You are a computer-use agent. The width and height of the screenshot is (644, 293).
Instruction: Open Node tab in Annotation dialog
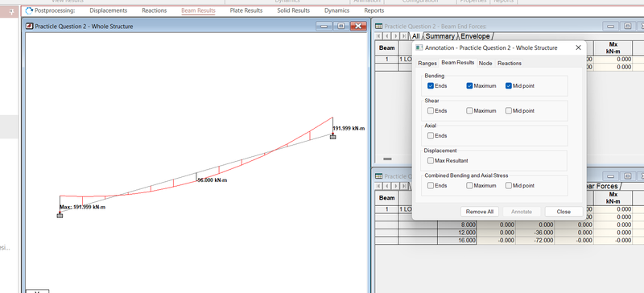(485, 64)
